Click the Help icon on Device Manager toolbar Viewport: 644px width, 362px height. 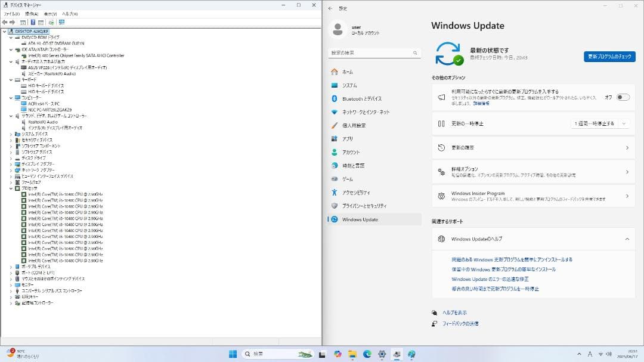33,23
